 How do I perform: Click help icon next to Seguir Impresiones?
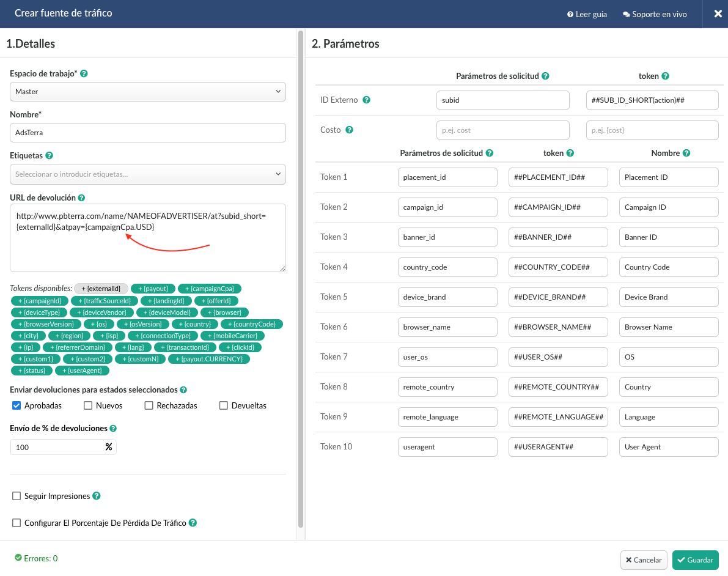coord(97,496)
